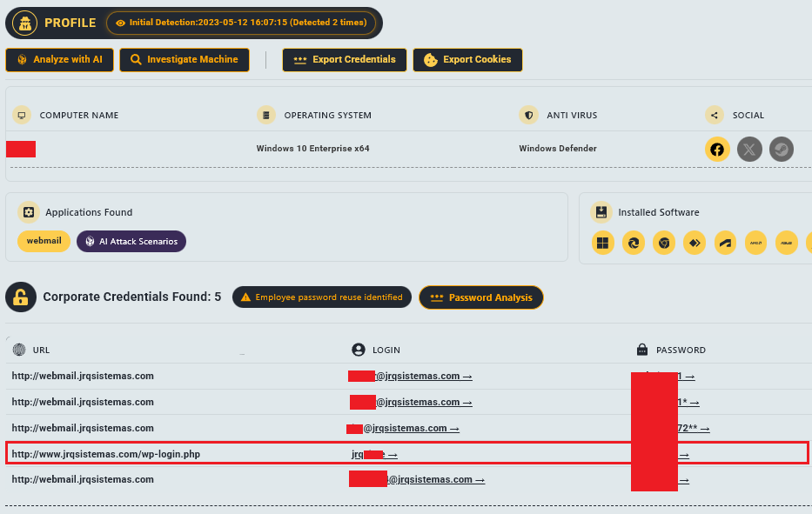
Task: Open the wp-login.php login entry arrow
Action: coord(393,453)
